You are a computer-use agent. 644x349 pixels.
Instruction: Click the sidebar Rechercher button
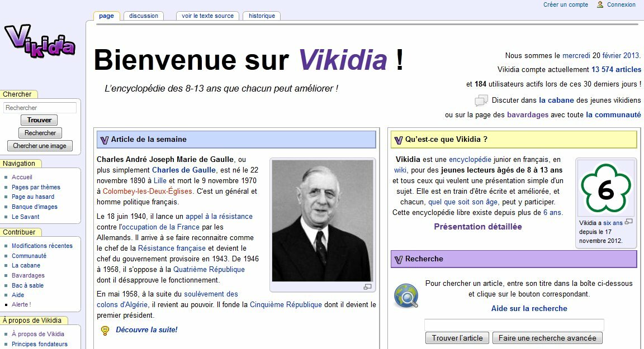[x=40, y=133]
